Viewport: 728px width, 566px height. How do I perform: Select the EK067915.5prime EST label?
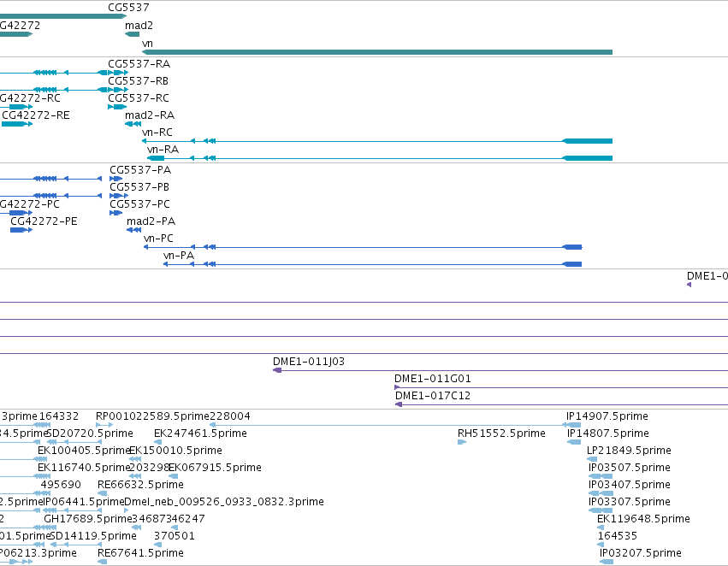point(215,468)
